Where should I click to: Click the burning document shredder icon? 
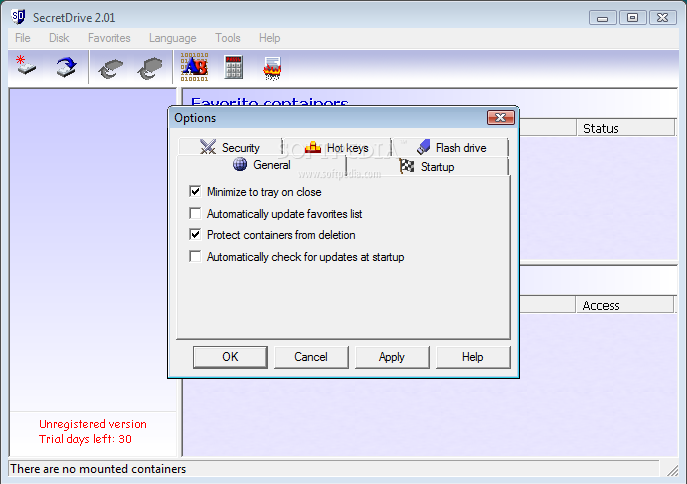tap(272, 68)
